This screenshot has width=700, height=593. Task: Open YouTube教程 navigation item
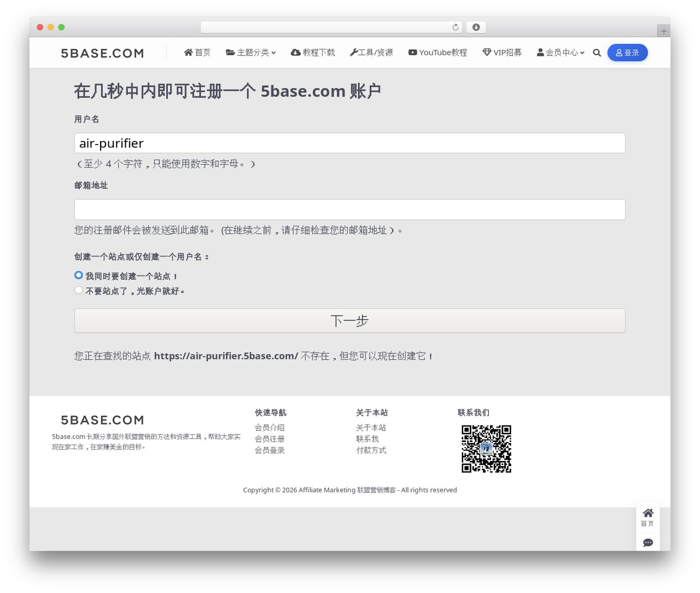pos(437,53)
